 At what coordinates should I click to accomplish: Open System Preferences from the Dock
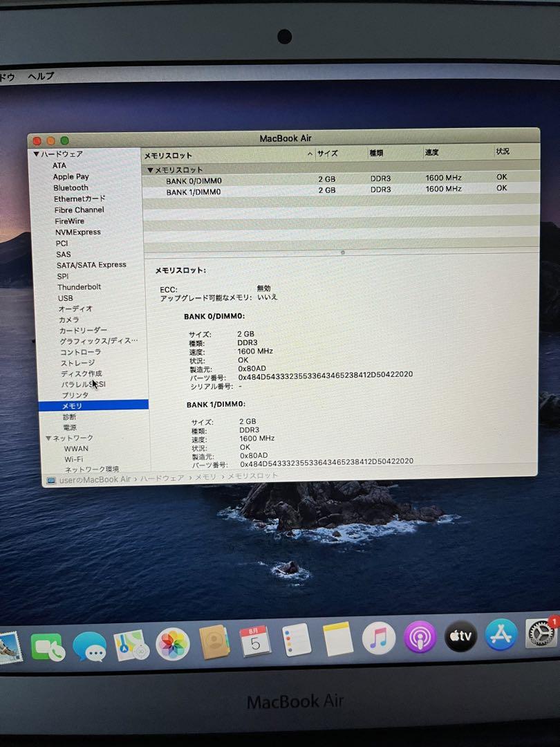click(x=542, y=633)
